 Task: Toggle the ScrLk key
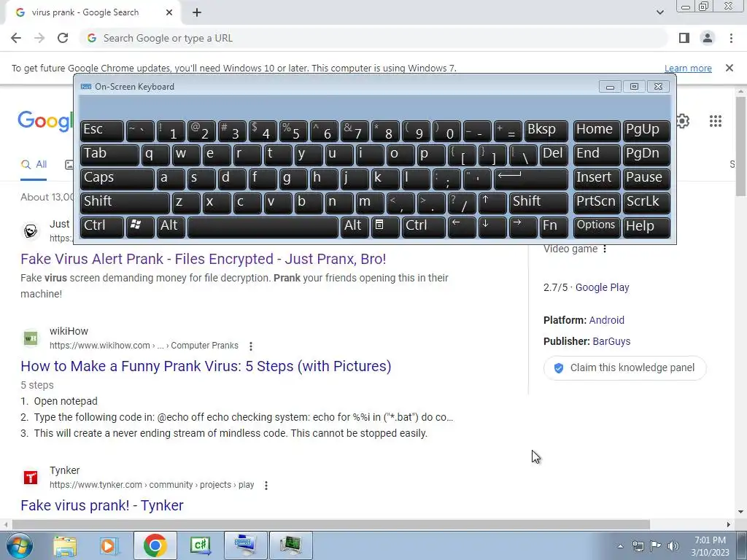[x=646, y=202]
